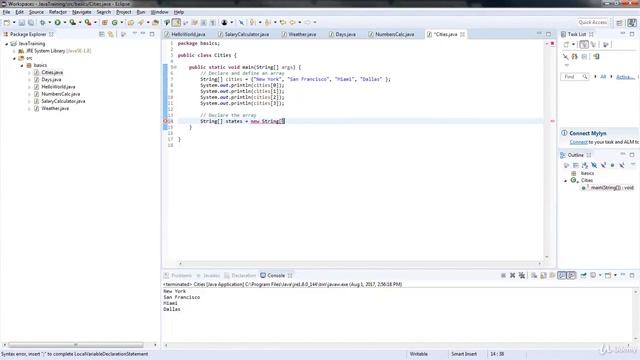Toggle Hide Fields in Outline toolbar
The width and height of the screenshot is (640, 360).
tap(594, 165)
